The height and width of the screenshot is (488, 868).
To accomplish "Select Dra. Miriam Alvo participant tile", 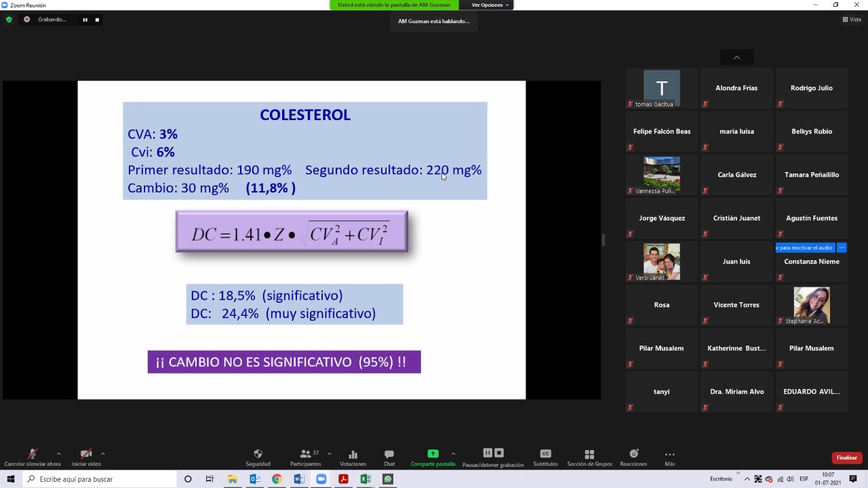I will (x=736, y=392).
